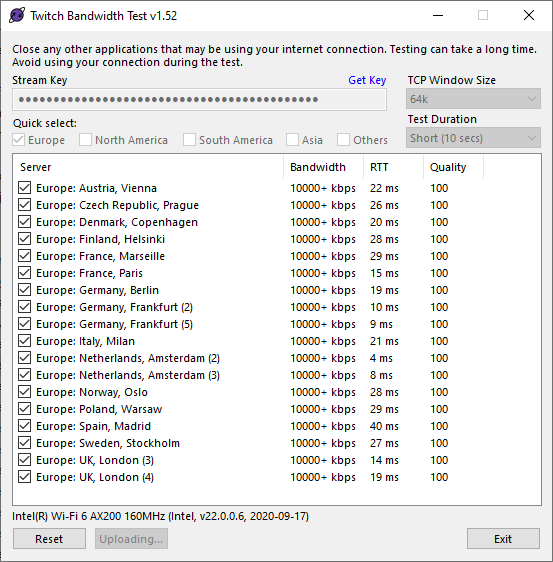
Task: Select the Quality 100 value for Stockholm
Action: [x=439, y=443]
